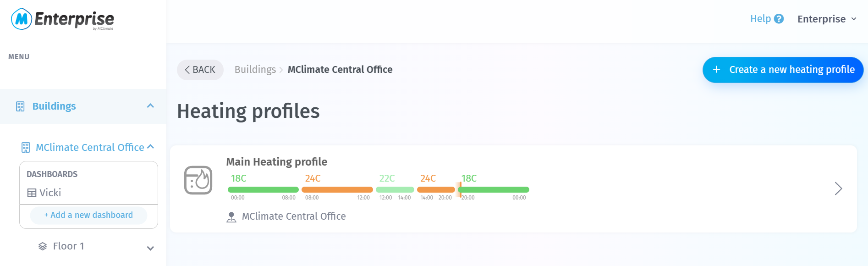The width and height of the screenshot is (868, 266).
Task: Go to Buildings breadcrumb link
Action: pyautogui.click(x=255, y=70)
